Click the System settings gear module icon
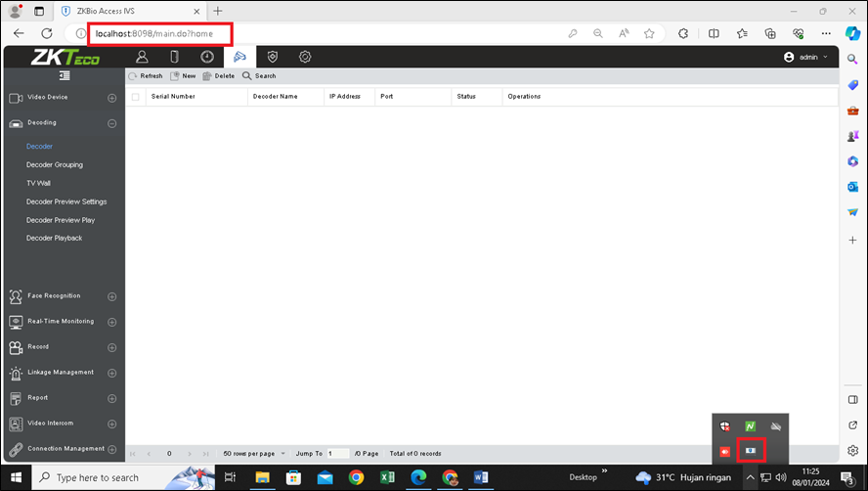The image size is (868, 491). (305, 57)
